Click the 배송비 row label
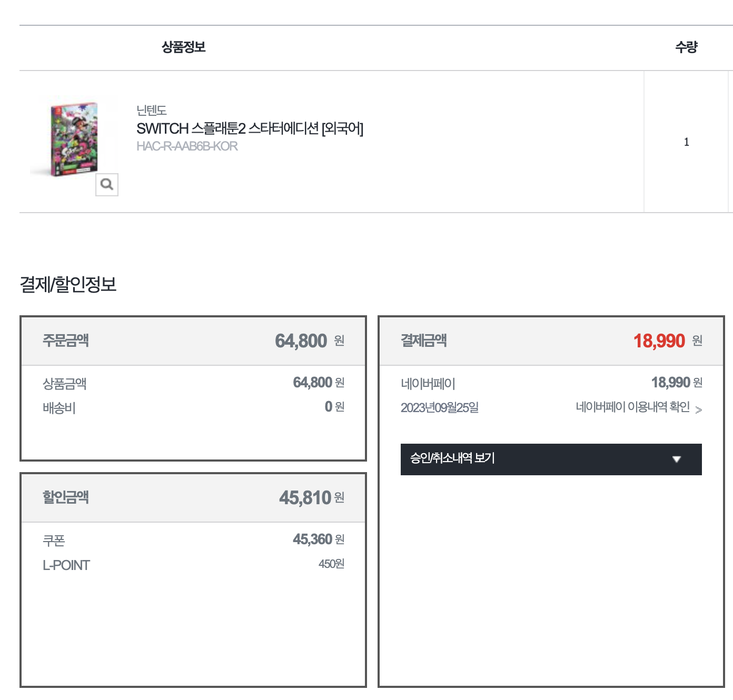This screenshot has width=733, height=700. coord(59,408)
